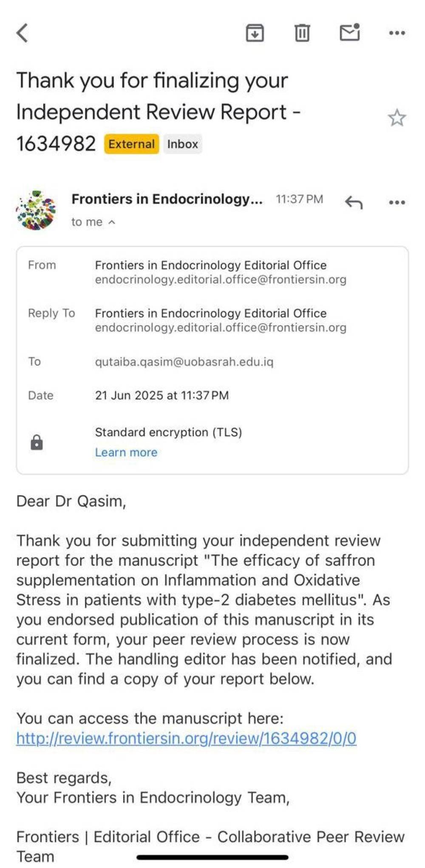Star this email

pyautogui.click(x=397, y=118)
